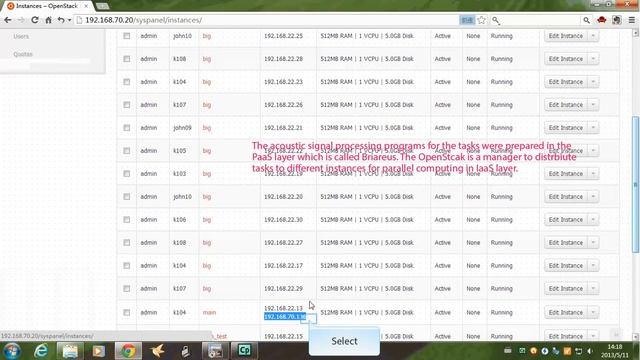Image resolution: width=640 pixels, height=360 pixels.
Task: Click IP address 192.168.22.30 in the k106 row
Action: [x=283, y=220]
